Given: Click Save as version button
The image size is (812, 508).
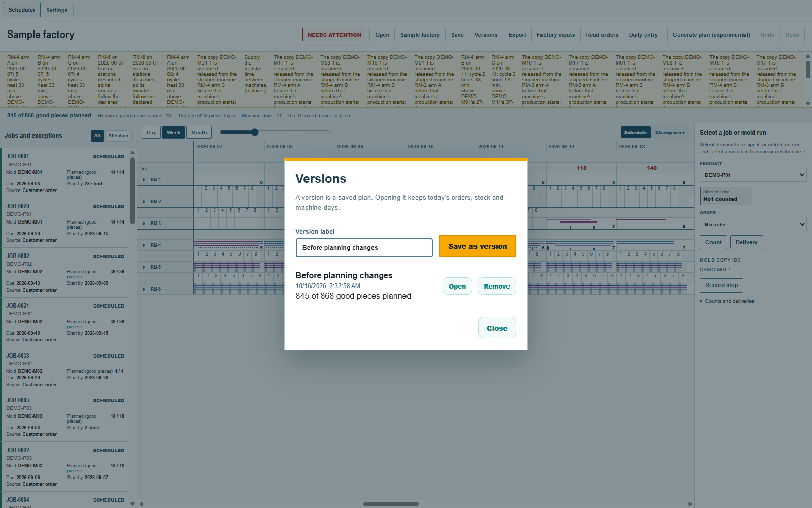Looking at the screenshot, I should pyautogui.click(x=478, y=246).
